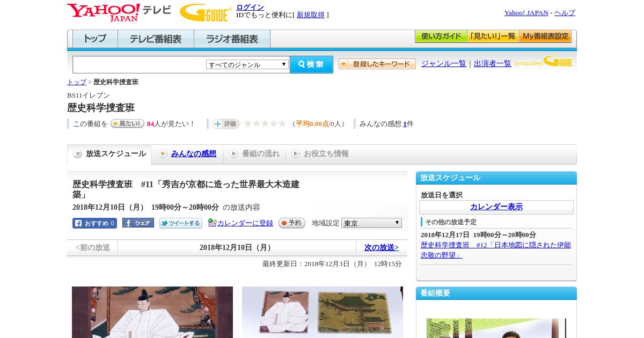Screen dimensions: 644x338
Task: Click the 最終更新日 timestamp text
Action: pos(332,264)
